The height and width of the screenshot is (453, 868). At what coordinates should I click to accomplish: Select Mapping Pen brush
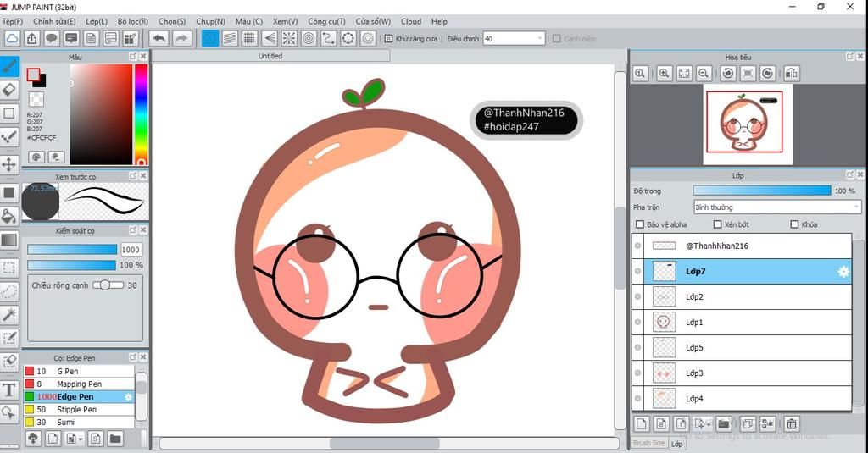point(79,384)
